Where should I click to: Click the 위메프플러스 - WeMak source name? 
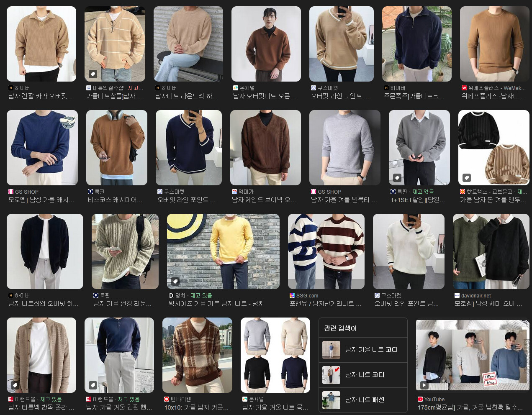(497, 88)
